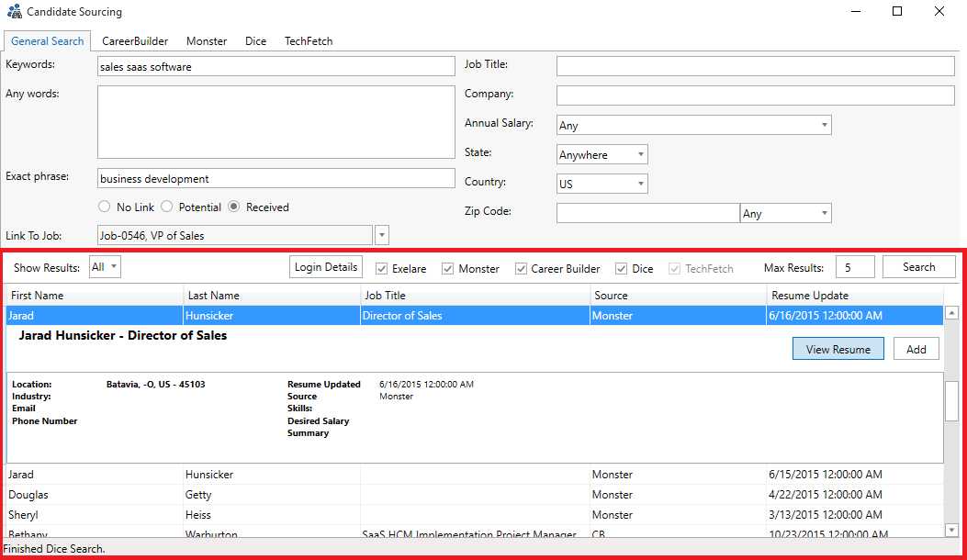This screenshot has height=560, width=967.
Task: Click the Job Title column header
Action: pyautogui.click(x=475, y=296)
